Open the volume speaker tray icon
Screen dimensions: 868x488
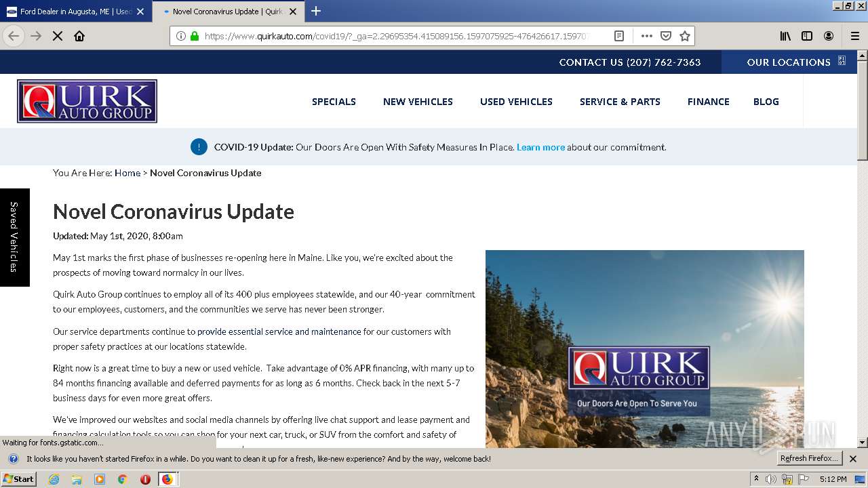(771, 479)
